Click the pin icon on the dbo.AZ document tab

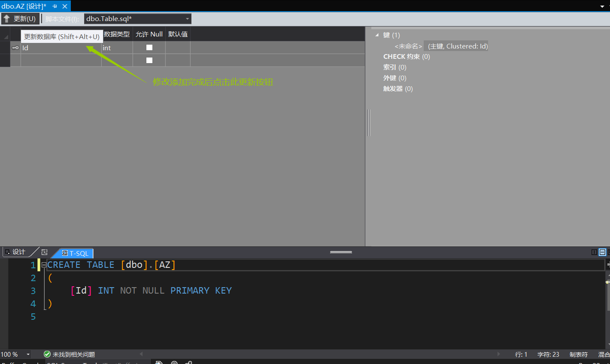pos(55,6)
